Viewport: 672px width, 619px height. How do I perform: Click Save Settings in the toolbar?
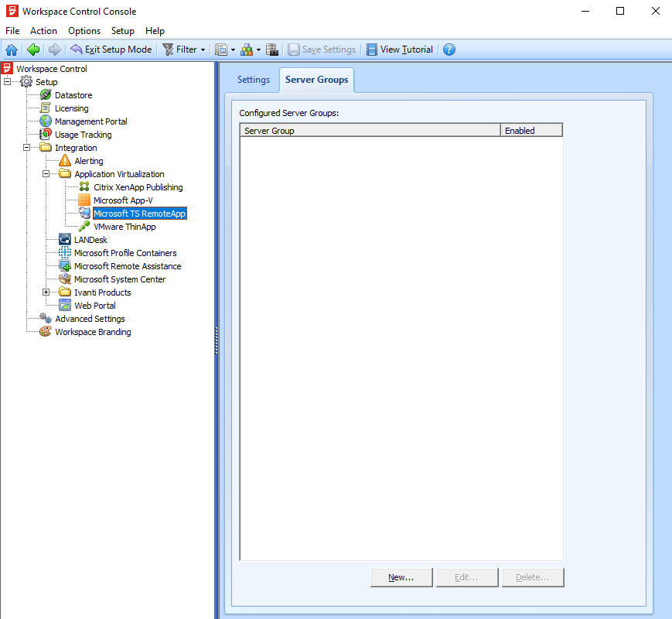point(322,50)
